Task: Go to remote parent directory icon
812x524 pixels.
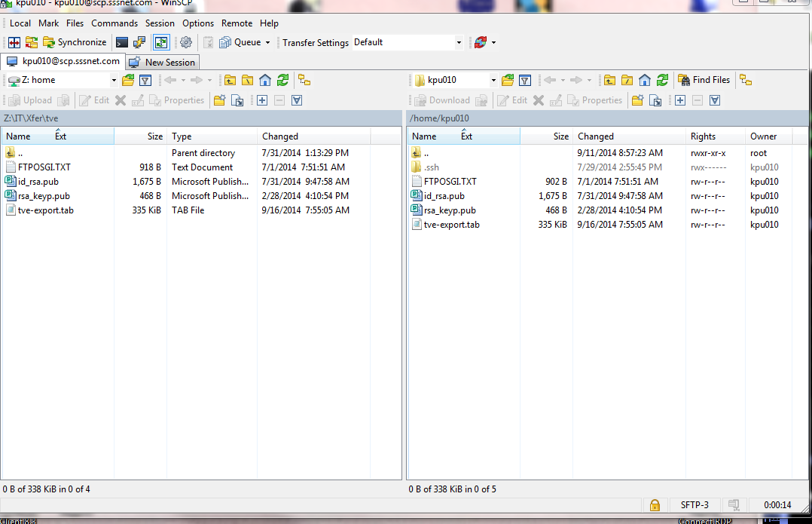Action: [608, 80]
